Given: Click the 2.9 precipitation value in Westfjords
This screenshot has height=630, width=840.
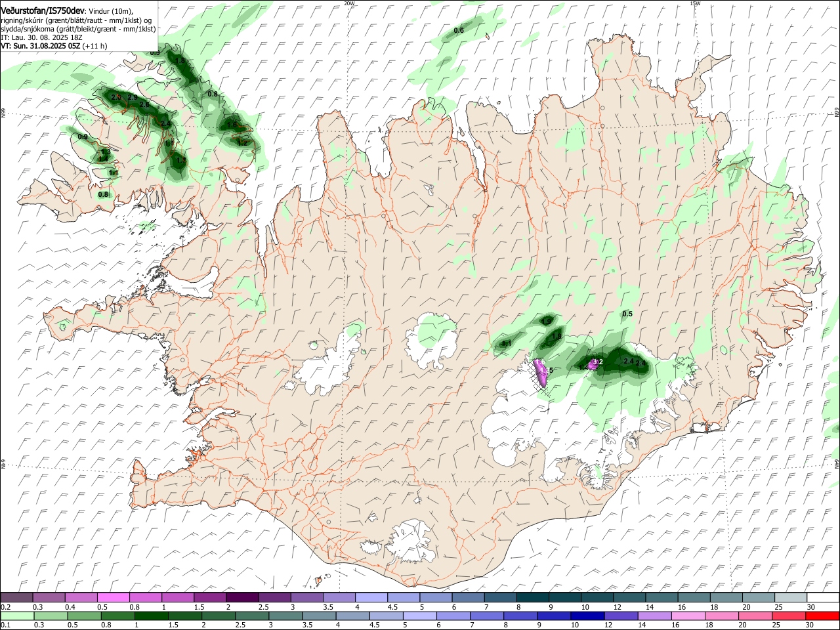Looking at the screenshot, I should 132,97.
